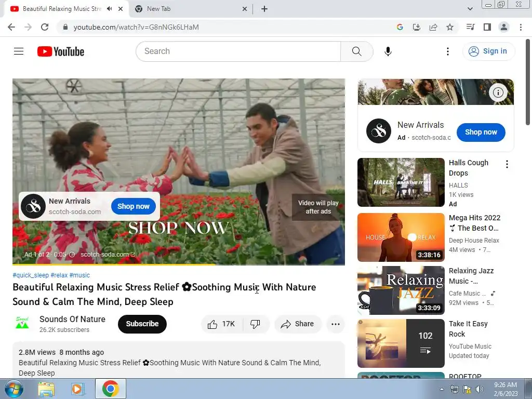The height and width of the screenshot is (399, 532).
Task: Close the New Tab tab
Action: pos(245,9)
